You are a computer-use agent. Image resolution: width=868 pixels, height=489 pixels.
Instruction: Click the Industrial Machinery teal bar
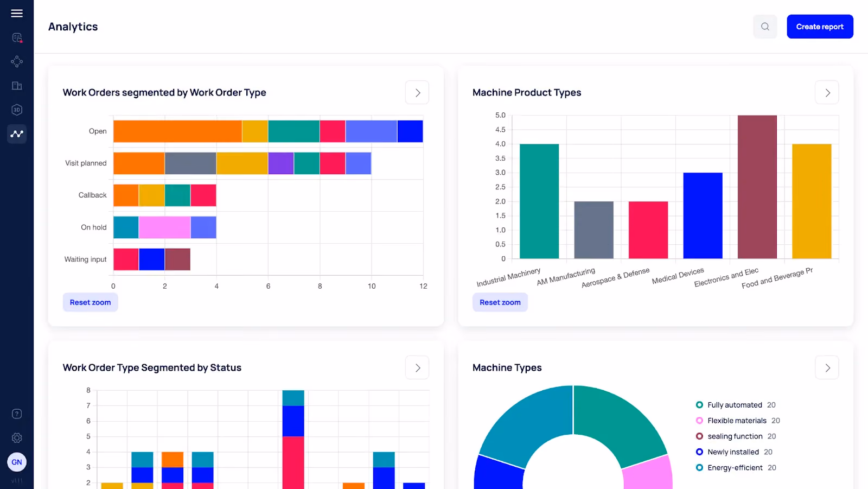pos(539,201)
